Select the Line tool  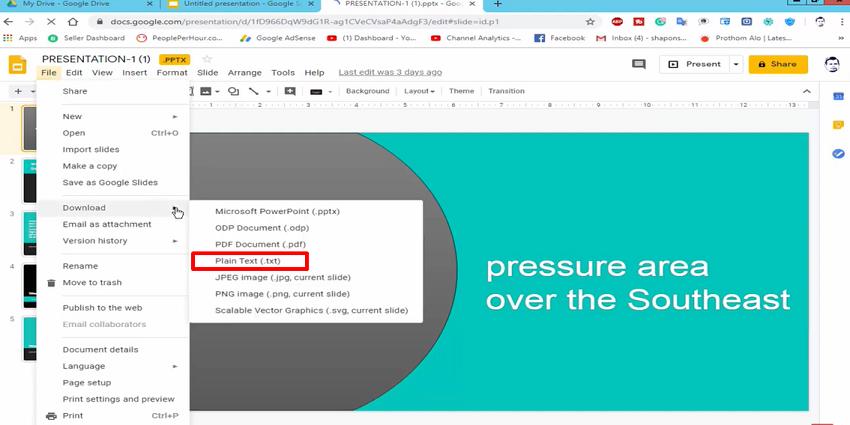click(x=254, y=91)
